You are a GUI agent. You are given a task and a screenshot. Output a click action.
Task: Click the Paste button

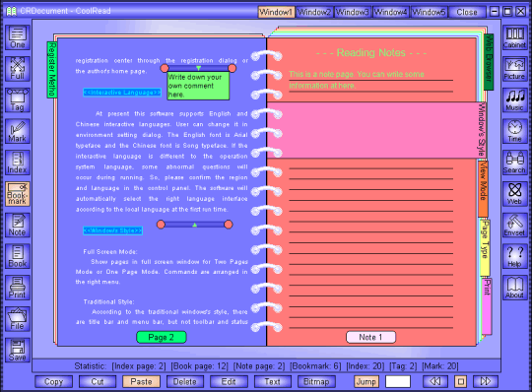141,381
